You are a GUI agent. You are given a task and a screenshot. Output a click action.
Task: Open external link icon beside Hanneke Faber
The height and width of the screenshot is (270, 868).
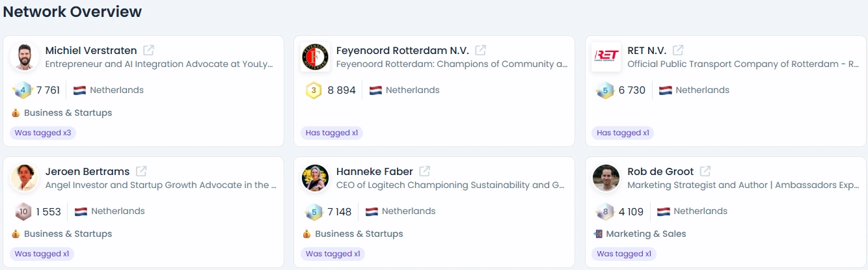tap(425, 171)
